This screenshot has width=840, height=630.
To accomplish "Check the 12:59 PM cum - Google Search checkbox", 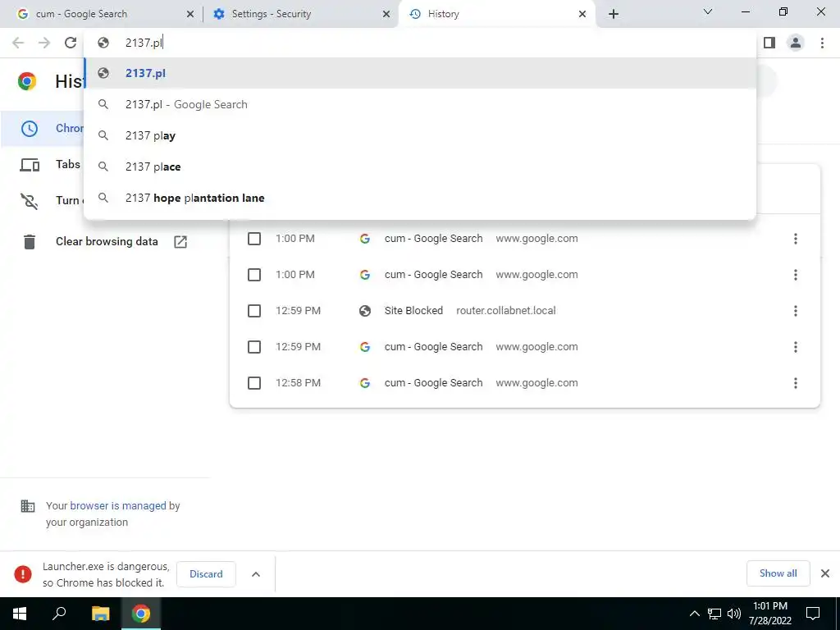I will pos(254,347).
